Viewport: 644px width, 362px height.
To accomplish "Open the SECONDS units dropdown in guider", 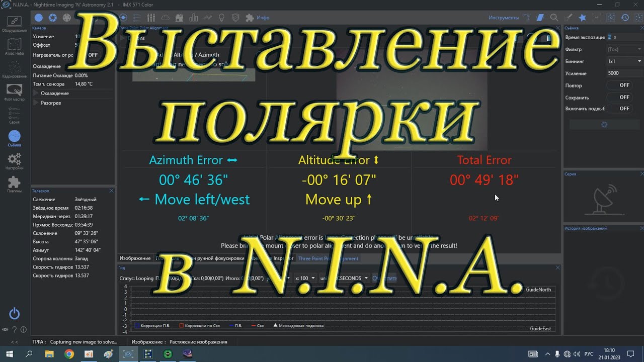I will [344, 278].
